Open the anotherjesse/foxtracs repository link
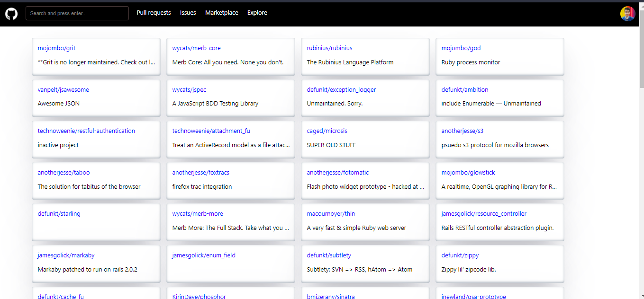The height and width of the screenshot is (299, 644). click(200, 173)
